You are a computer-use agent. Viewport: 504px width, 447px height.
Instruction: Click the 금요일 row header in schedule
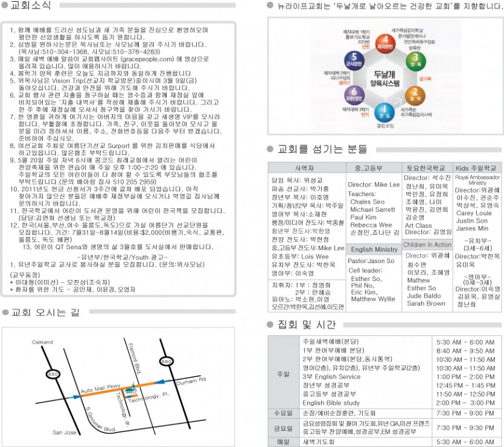click(283, 428)
